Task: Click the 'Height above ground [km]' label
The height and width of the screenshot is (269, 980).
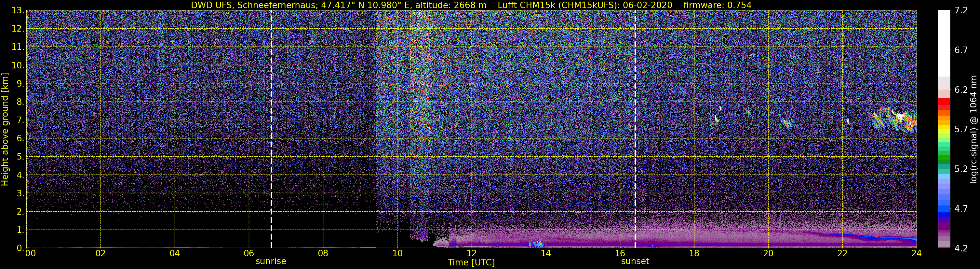Action: (x=5, y=130)
